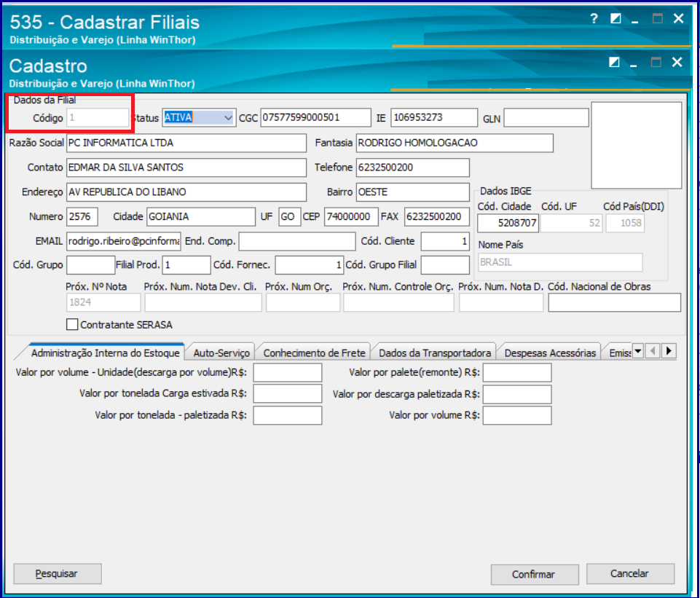Click the Confirmar button
This screenshot has height=598, width=700.
click(535, 574)
